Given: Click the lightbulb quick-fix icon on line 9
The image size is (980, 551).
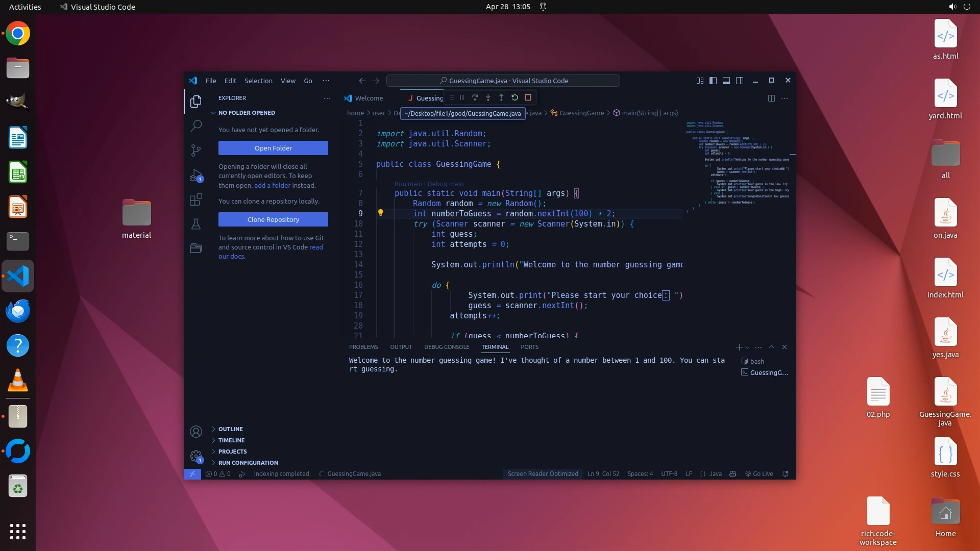Looking at the screenshot, I should click(x=380, y=213).
